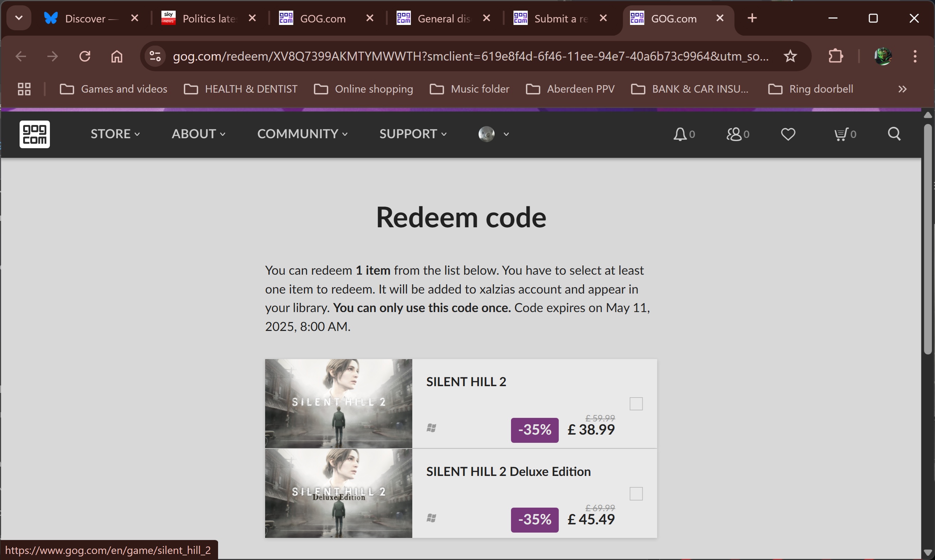Open a new tab with plus icon
This screenshot has height=560, width=935.
752,18
